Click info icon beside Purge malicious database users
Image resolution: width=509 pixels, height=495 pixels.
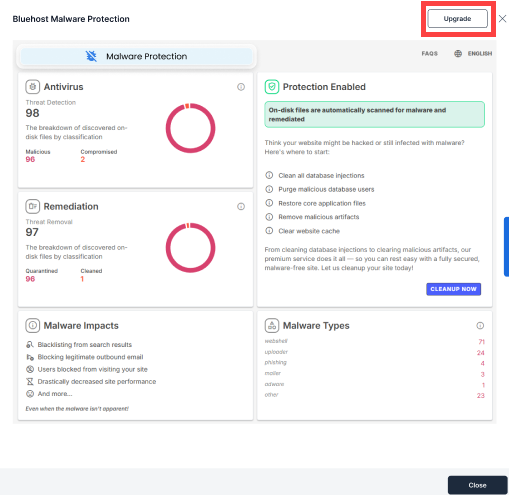click(269, 189)
